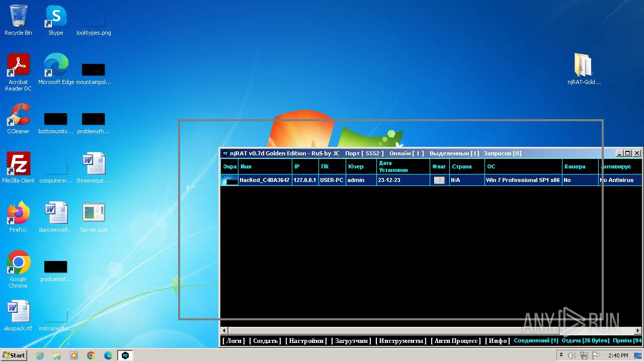Click Соединений [1] status text
Image resolution: width=644 pixels, height=362 pixels.
pos(536,341)
